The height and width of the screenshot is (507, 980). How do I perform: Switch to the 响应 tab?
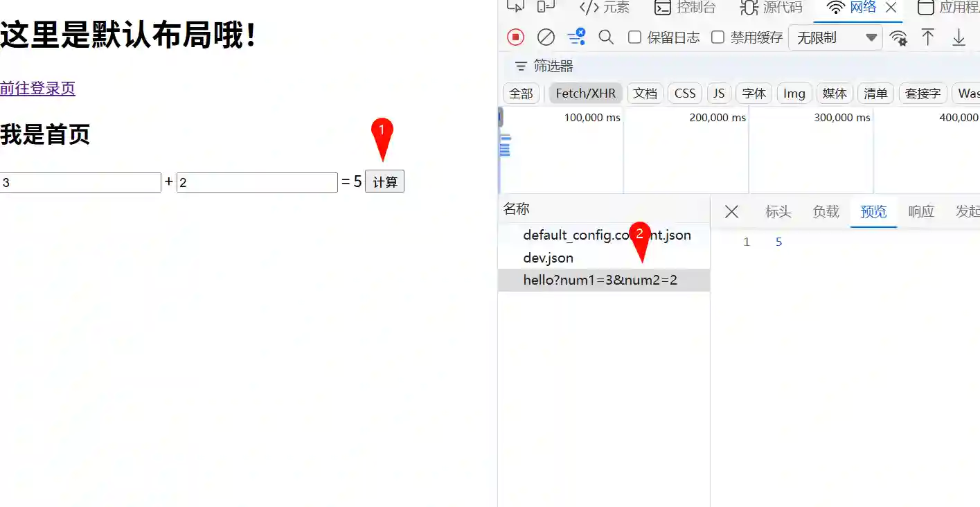pyautogui.click(x=921, y=212)
